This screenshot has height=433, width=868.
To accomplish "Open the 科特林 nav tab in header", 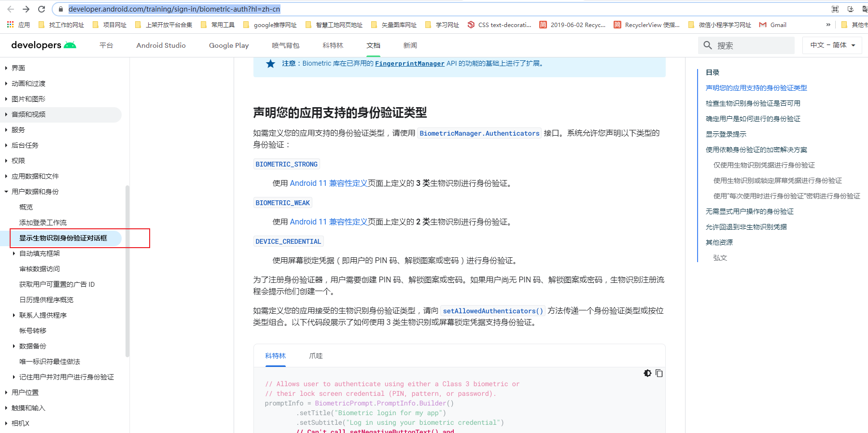I will pos(333,45).
